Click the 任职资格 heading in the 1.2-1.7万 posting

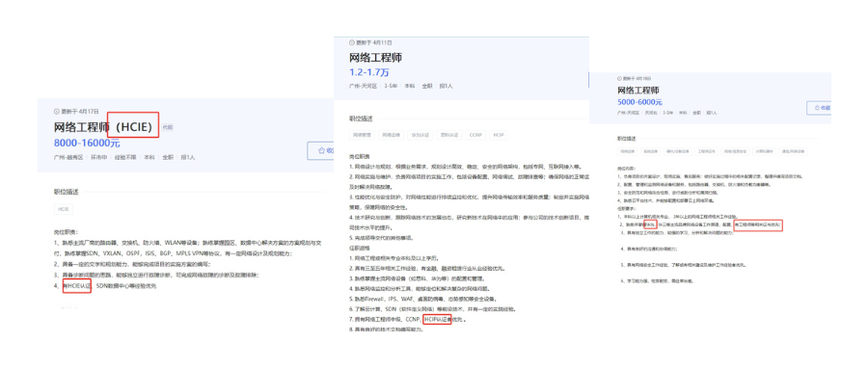click(361, 248)
